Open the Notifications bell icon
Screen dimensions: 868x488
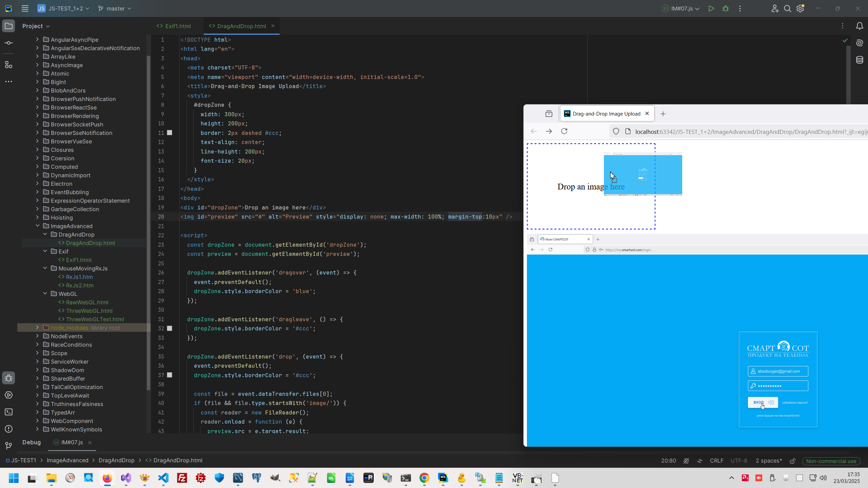[860, 26]
